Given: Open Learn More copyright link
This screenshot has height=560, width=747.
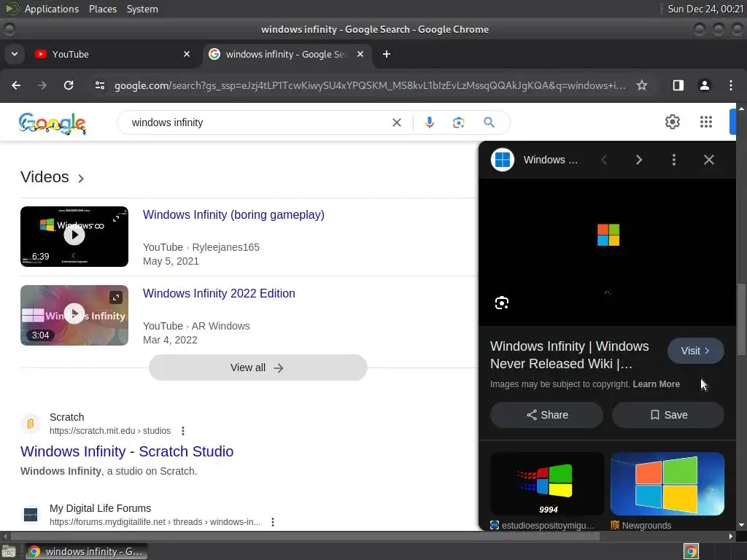Looking at the screenshot, I should click(656, 384).
